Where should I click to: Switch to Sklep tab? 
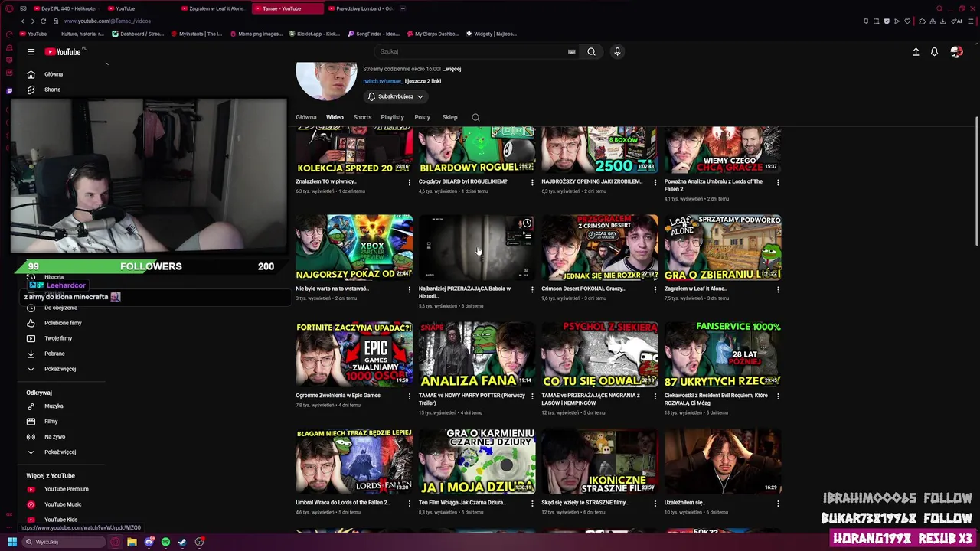449,117
